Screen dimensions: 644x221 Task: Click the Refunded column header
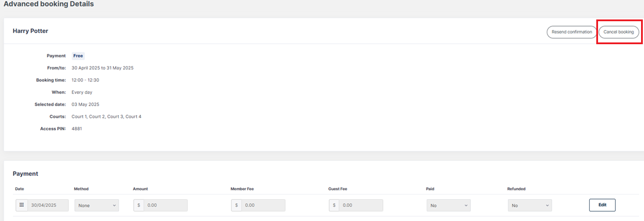[x=517, y=189]
